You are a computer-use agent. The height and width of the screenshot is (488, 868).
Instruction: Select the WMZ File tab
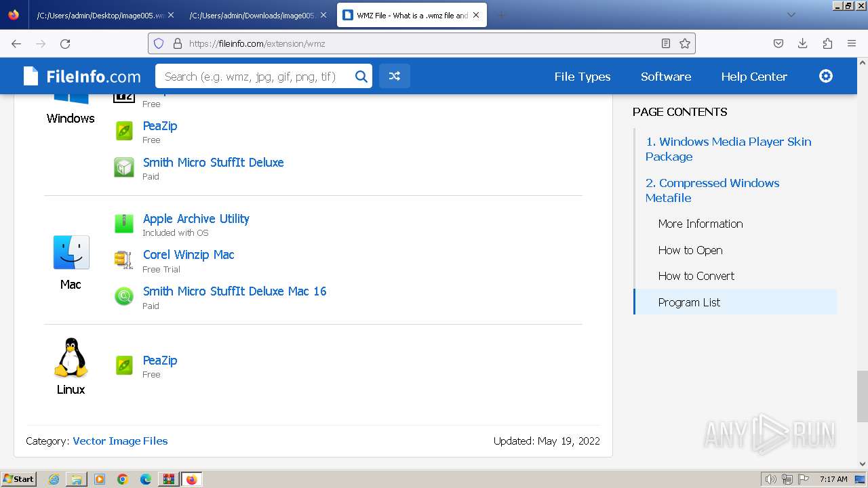coord(412,15)
